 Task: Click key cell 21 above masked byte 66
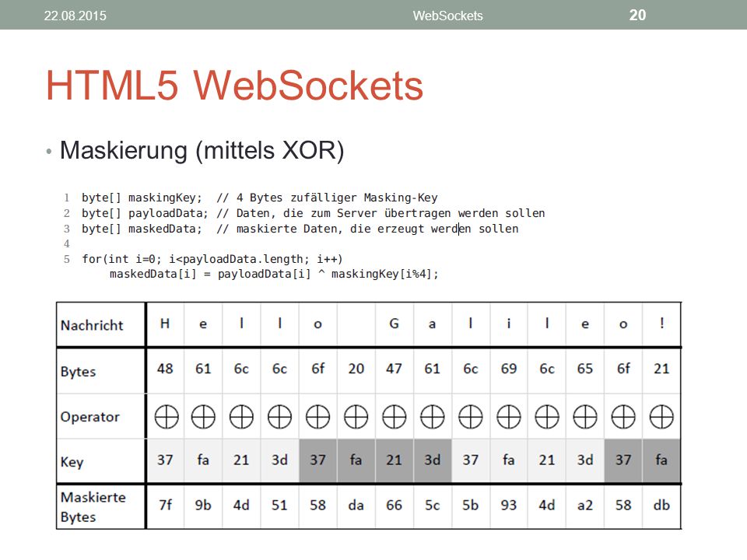point(394,460)
